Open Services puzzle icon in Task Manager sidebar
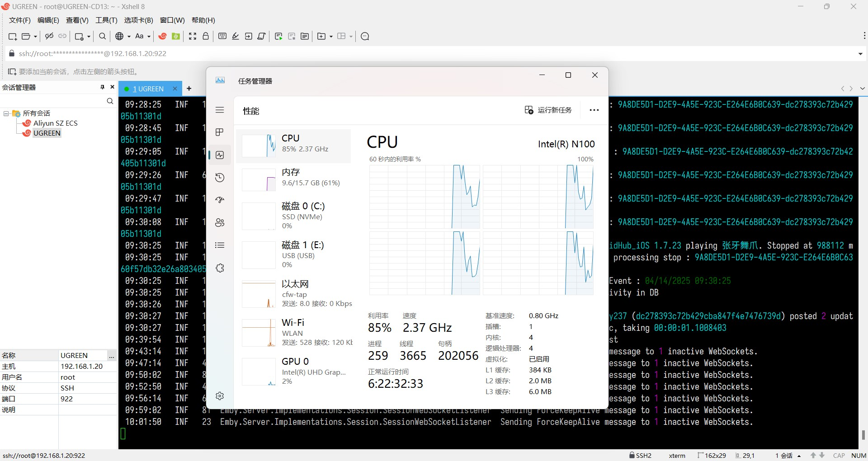 (x=220, y=268)
